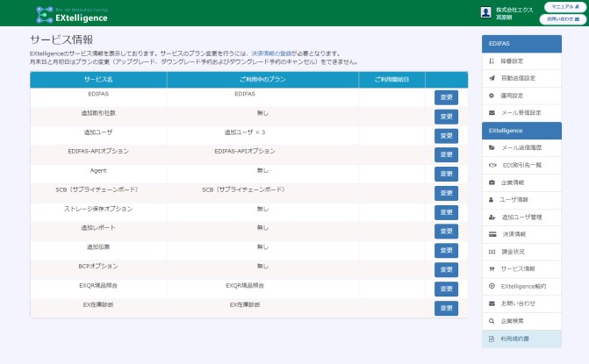This screenshot has width=589, height=364.
Task: Click 変更 for the EDIFAS-APIオプション row
Action: pyautogui.click(x=446, y=154)
